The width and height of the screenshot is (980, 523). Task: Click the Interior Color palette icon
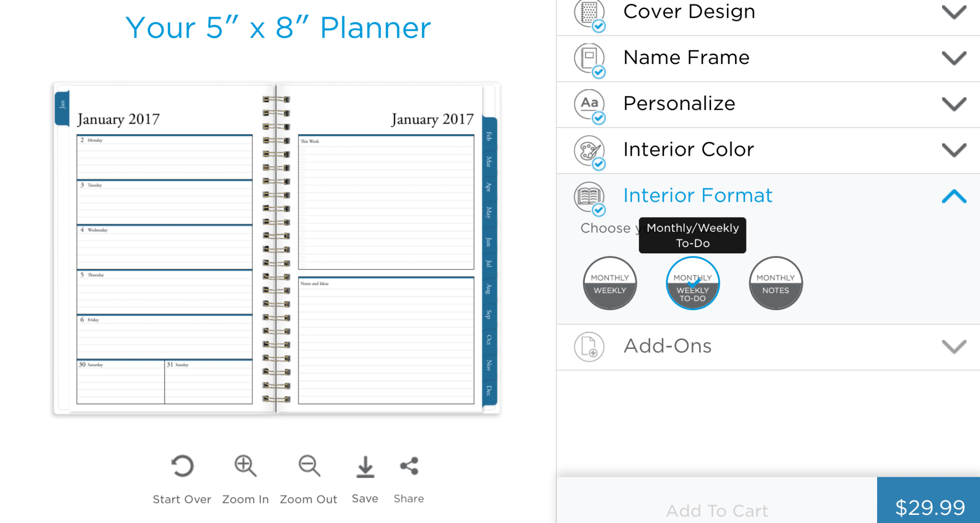(x=589, y=150)
